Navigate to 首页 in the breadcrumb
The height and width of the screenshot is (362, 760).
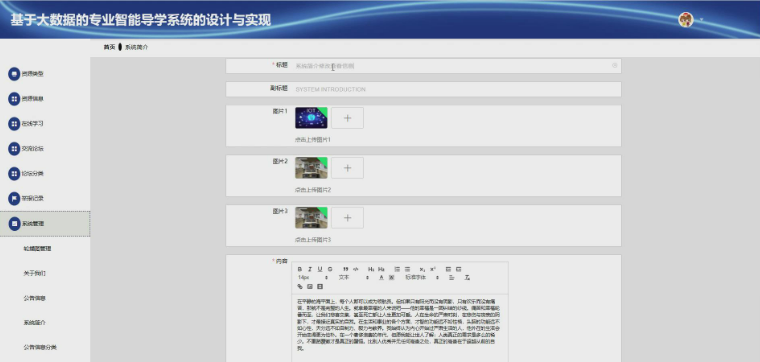click(x=109, y=47)
